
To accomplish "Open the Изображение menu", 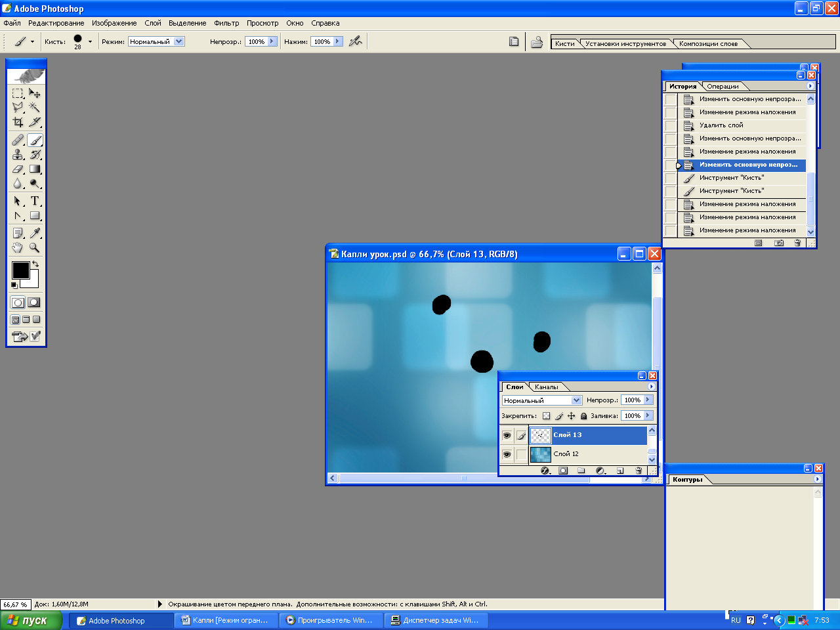I will (x=114, y=23).
